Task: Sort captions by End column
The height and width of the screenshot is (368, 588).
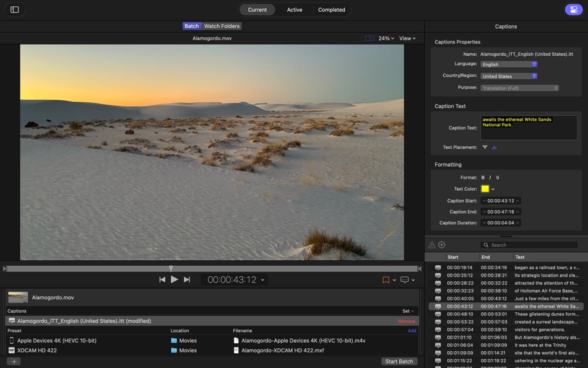Action: (x=496, y=257)
